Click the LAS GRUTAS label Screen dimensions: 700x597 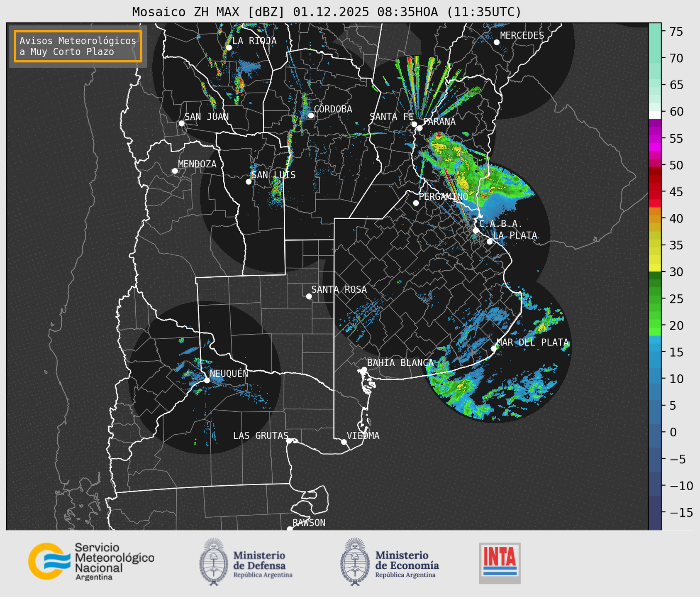pos(261,436)
